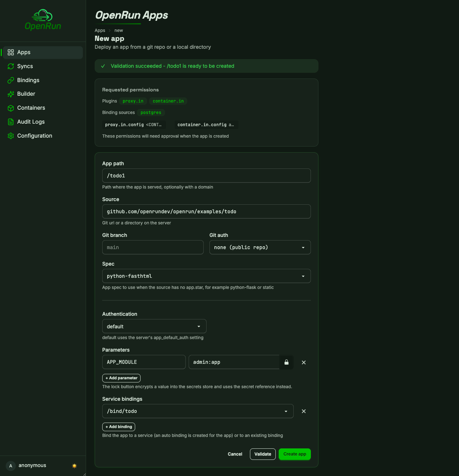Click the anonymous user avatar
The image size is (459, 476).
tap(11, 466)
